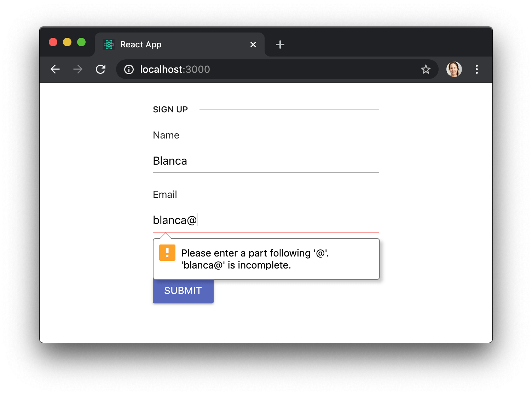
Task: Click the yellow minimize traffic light
Action: click(x=67, y=42)
